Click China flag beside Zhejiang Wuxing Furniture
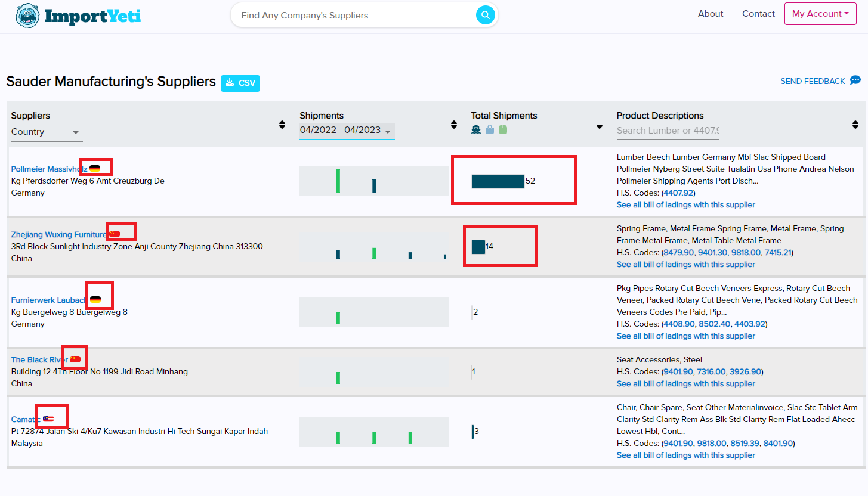 point(115,234)
